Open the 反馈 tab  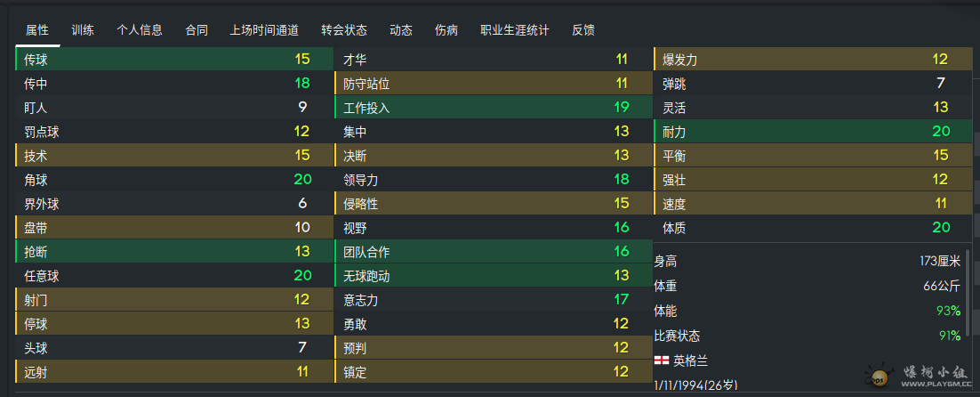click(x=583, y=29)
